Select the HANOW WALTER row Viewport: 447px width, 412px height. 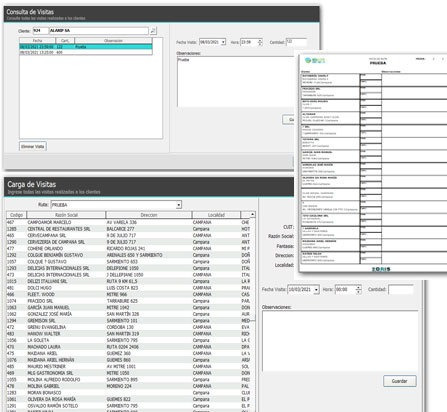(x=128, y=334)
